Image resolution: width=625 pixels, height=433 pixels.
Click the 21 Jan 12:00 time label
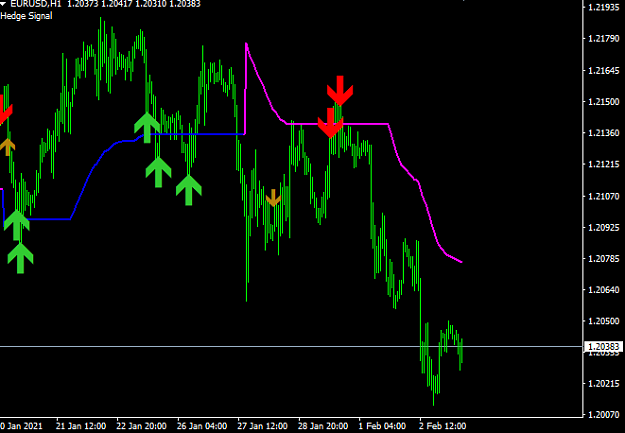click(x=81, y=426)
